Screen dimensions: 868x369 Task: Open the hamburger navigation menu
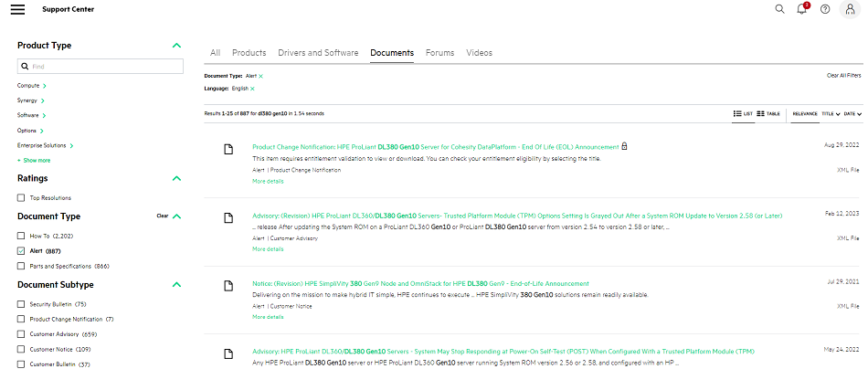pos(17,9)
